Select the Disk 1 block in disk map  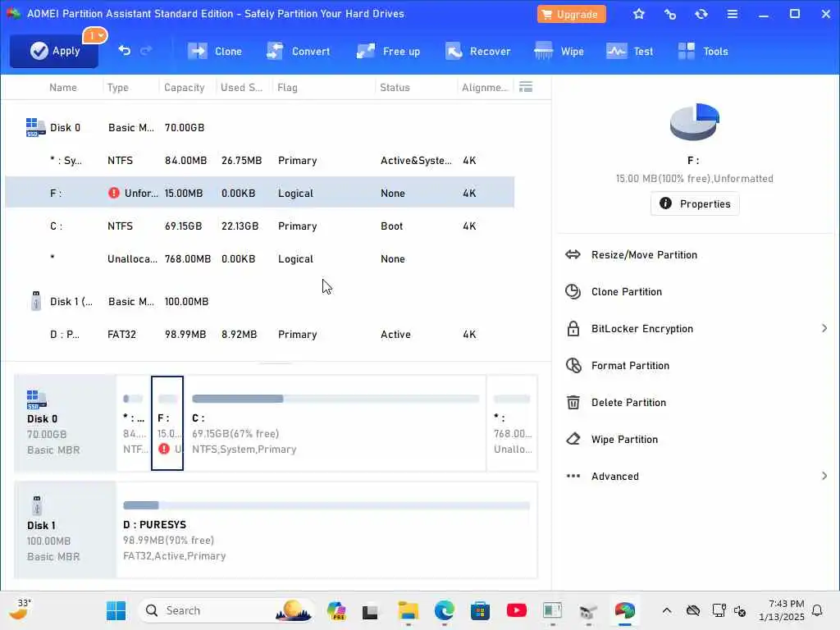click(64, 530)
